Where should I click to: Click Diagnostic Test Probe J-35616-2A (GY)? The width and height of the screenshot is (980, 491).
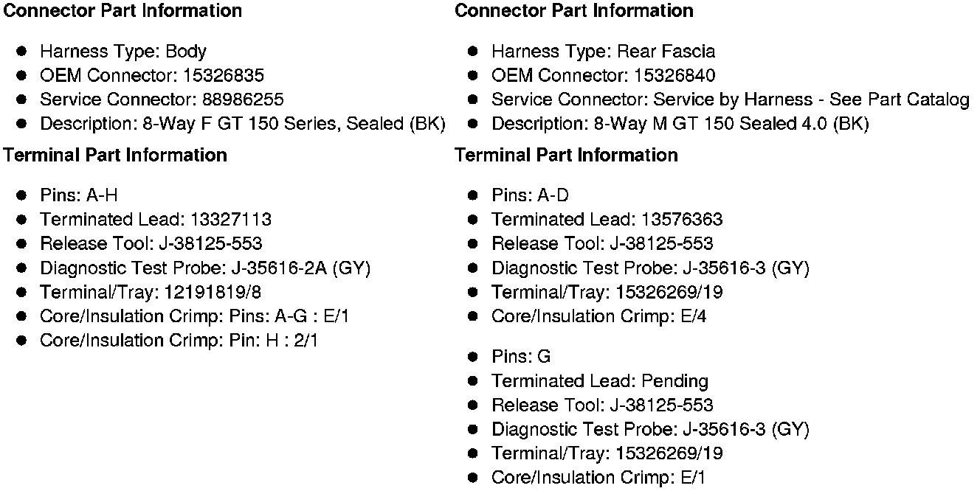pyautogui.click(x=204, y=268)
